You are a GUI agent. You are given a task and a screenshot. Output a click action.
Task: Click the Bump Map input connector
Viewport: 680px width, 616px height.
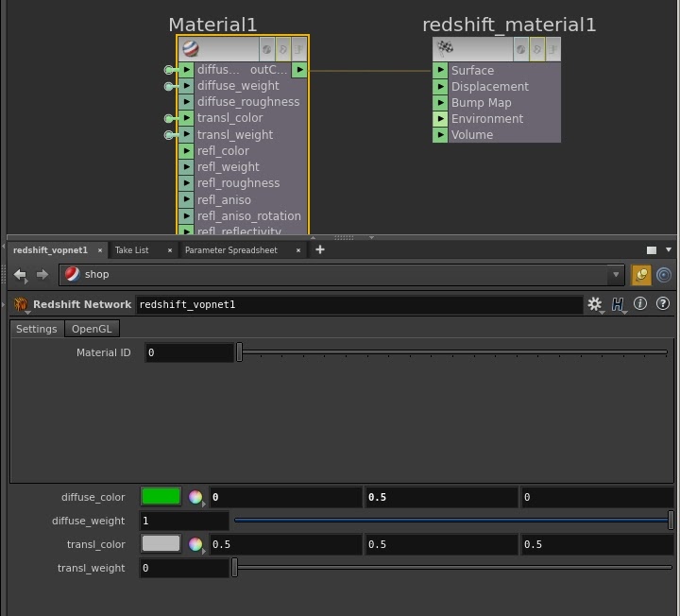[x=440, y=102]
